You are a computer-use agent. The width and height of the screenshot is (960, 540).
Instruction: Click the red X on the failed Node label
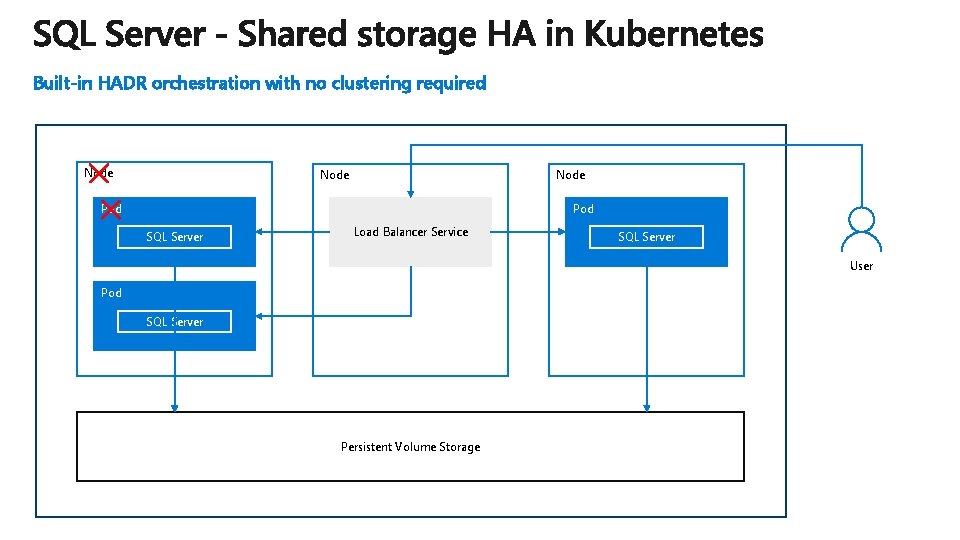(99, 173)
